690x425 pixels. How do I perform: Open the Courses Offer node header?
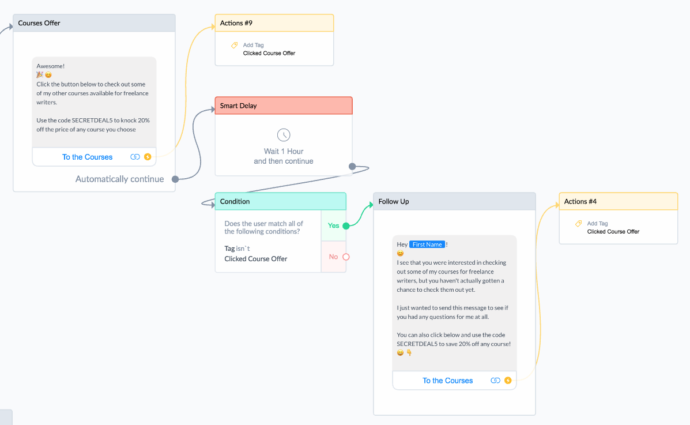coord(94,23)
